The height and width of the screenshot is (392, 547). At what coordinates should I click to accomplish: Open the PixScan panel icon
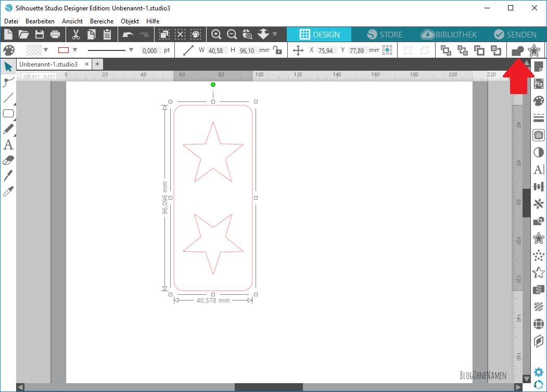pos(539,84)
